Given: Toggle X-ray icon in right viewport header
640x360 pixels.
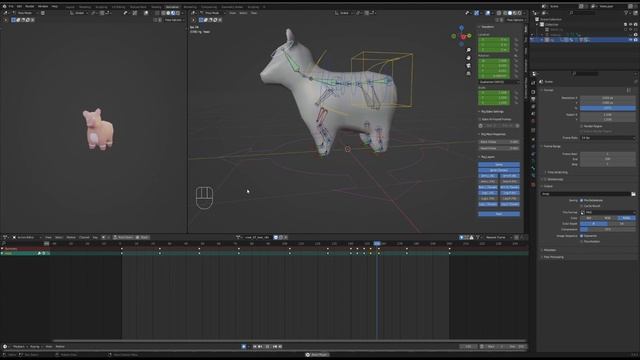Looking at the screenshot, I should (x=499, y=13).
